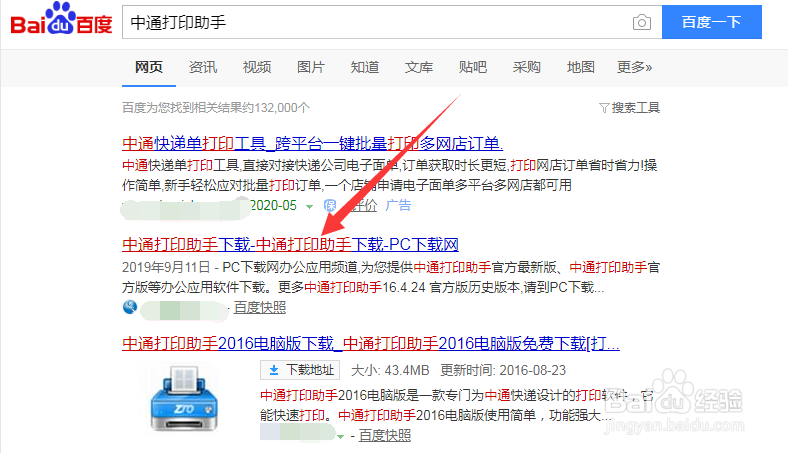Open 百度快照 for 2016电脑版 result

385,435
